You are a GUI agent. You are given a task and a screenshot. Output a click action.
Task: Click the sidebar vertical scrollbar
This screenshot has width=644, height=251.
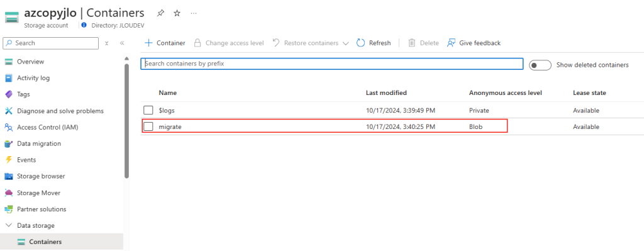click(126, 121)
